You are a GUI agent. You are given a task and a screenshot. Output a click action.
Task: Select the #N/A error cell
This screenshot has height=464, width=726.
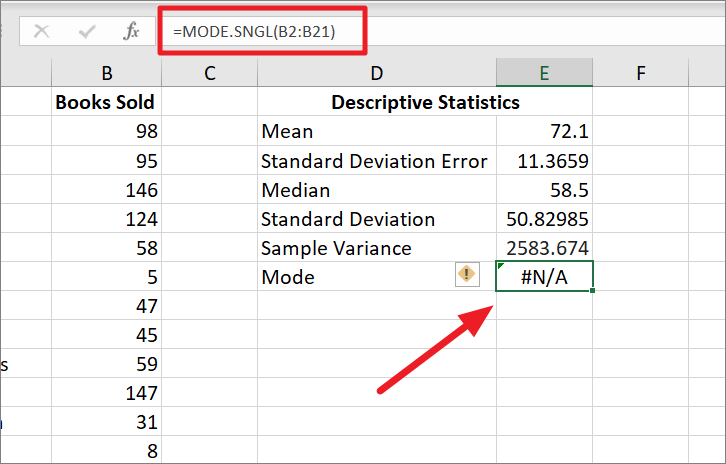tap(544, 276)
